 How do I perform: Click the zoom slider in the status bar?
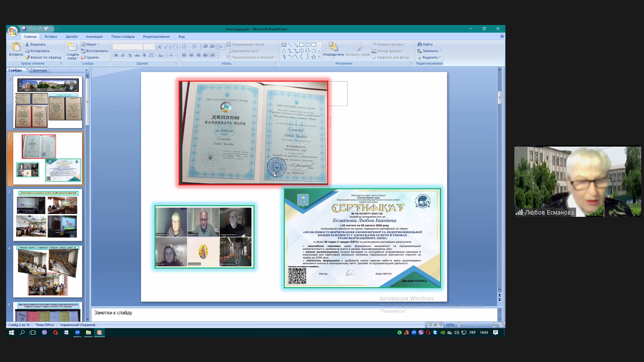point(476,325)
